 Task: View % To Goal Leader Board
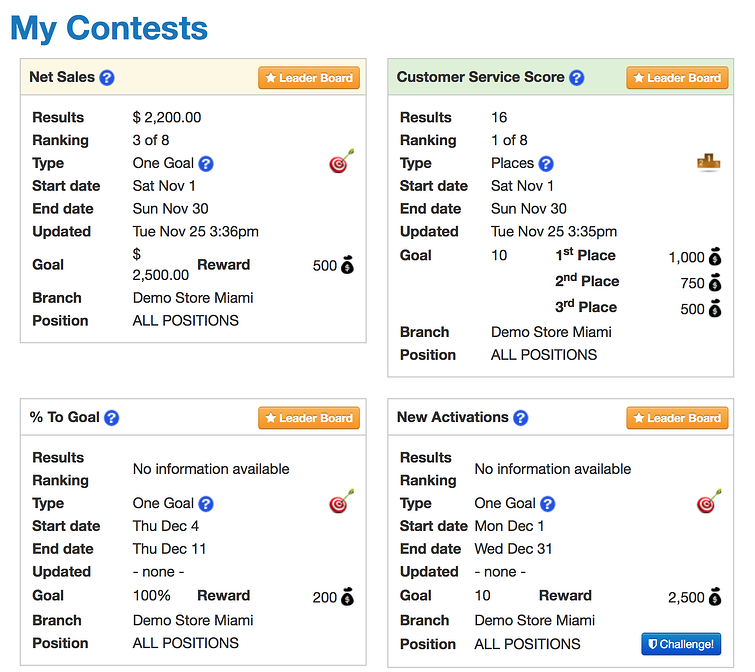click(309, 418)
